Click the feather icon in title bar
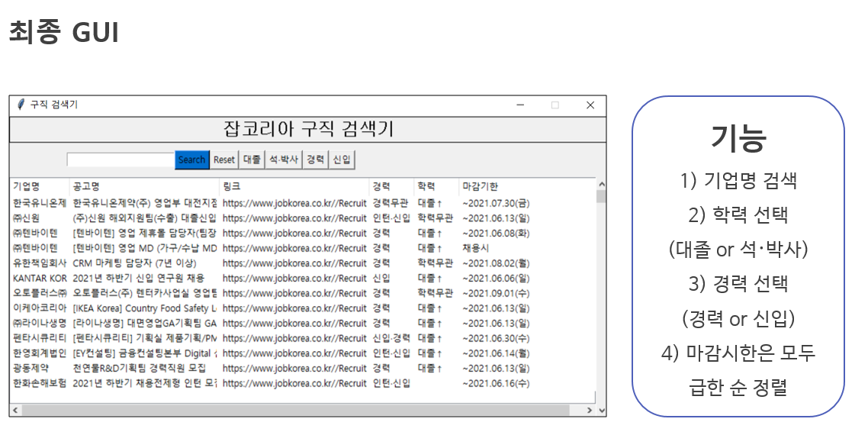The height and width of the screenshot is (435, 868). tap(21, 105)
